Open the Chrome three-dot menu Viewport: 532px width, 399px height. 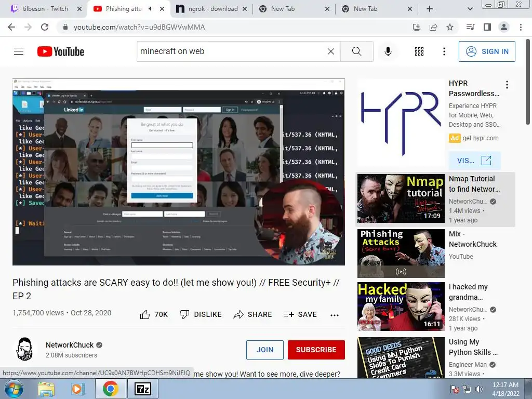click(x=521, y=27)
